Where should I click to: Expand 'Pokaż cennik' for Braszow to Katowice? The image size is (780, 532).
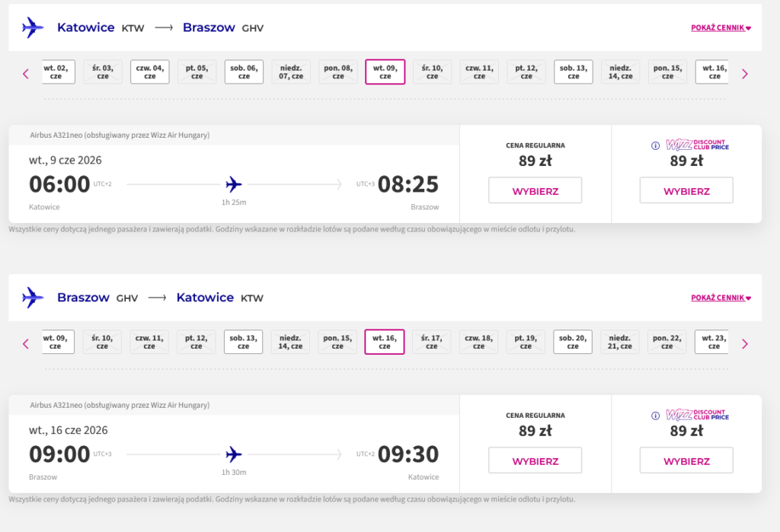[x=721, y=298]
